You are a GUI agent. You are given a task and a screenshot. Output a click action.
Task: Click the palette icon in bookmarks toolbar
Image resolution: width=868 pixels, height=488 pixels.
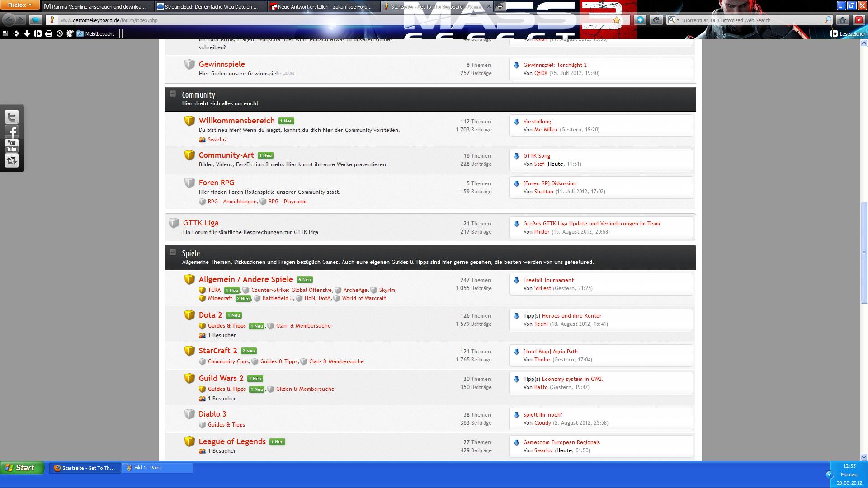(70, 33)
